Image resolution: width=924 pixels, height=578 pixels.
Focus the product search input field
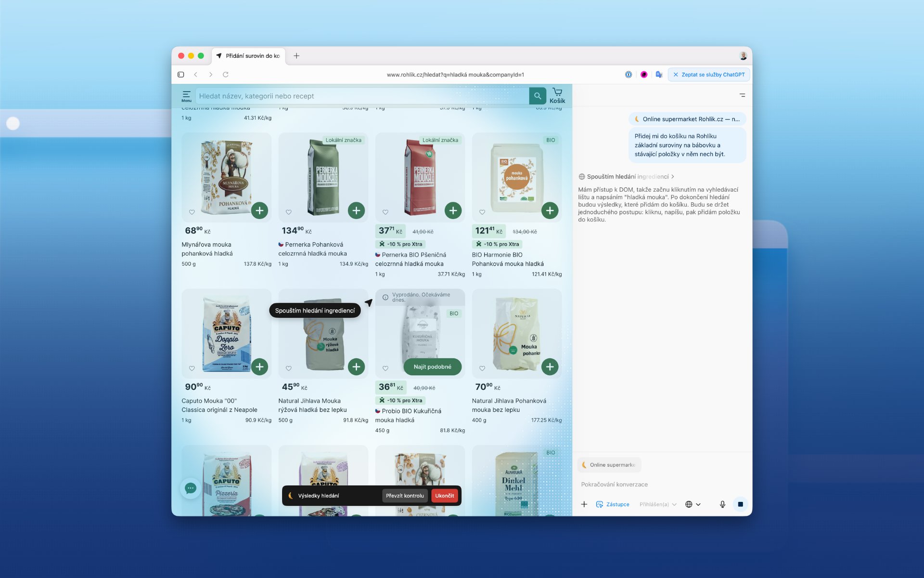point(361,96)
